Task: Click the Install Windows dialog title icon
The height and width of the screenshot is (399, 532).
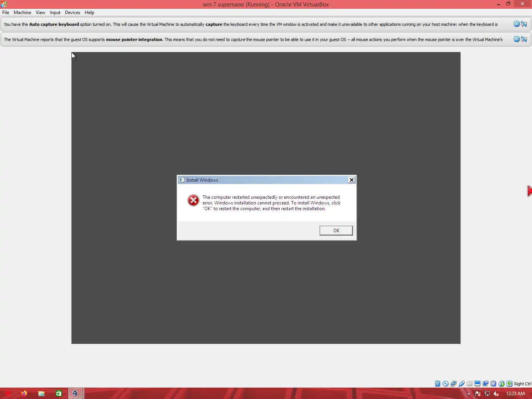Action: (182, 180)
